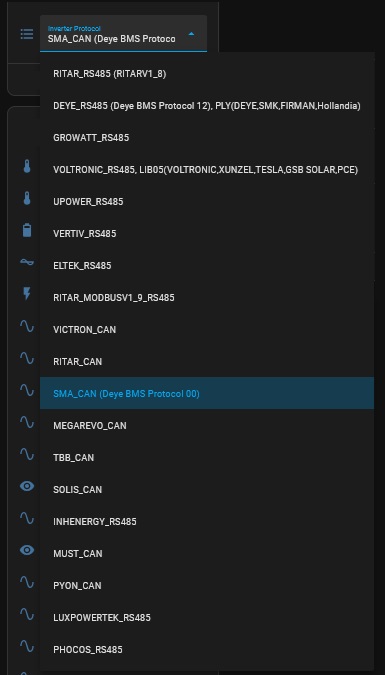
Task: Click the lower eye icon in sidebar
Action: (x=27, y=550)
